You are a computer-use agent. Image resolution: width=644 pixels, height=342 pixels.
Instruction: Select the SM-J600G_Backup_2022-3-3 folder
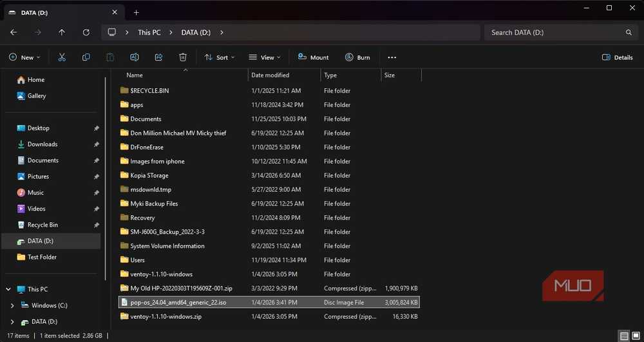pos(269,232)
